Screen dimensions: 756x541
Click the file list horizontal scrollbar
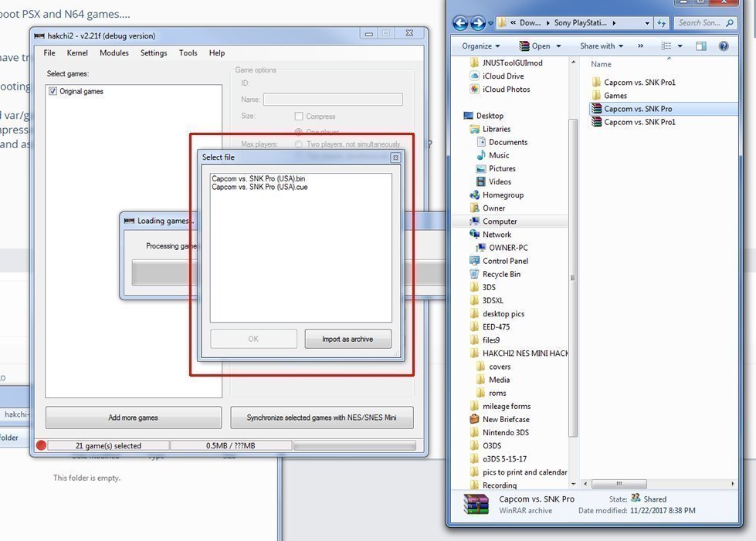point(619,484)
